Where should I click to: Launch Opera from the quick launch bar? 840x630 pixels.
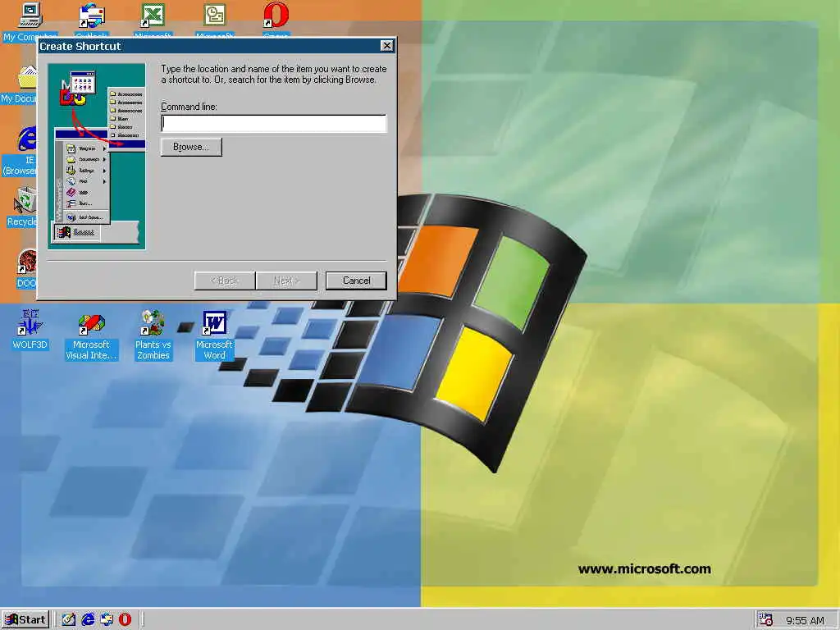point(125,620)
